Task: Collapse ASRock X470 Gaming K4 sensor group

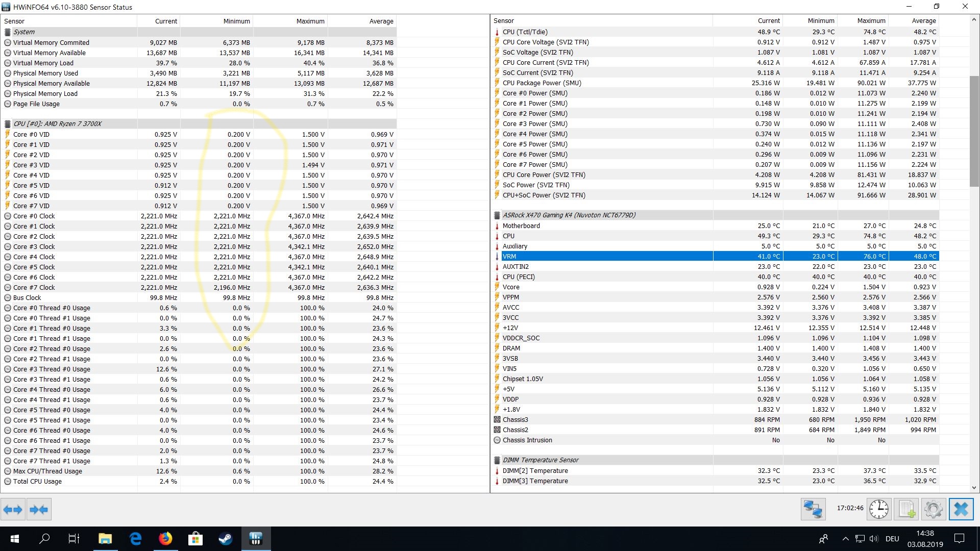Action: pyautogui.click(x=569, y=215)
